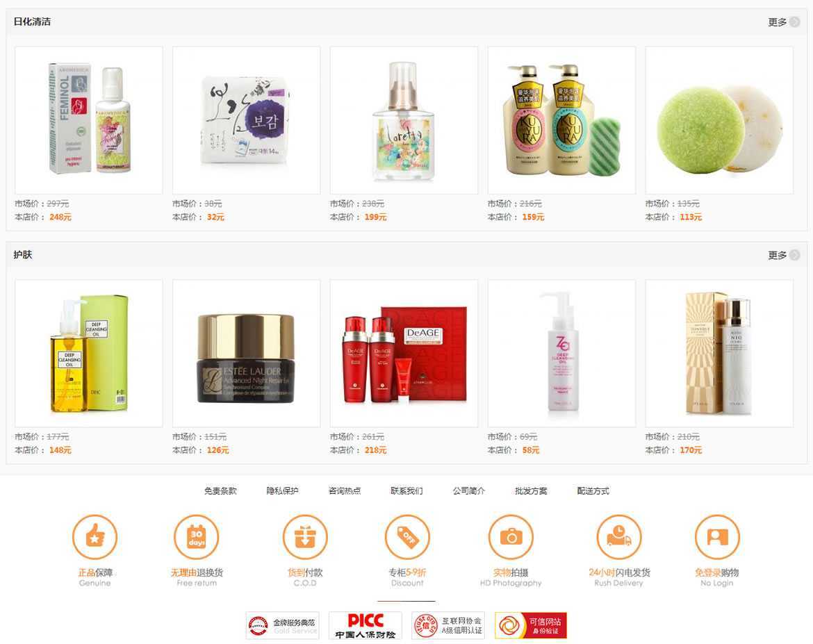The height and width of the screenshot is (644, 813).
Task: Click the 24小时闪电发货 Rush Delivery icon
Action: click(x=618, y=536)
